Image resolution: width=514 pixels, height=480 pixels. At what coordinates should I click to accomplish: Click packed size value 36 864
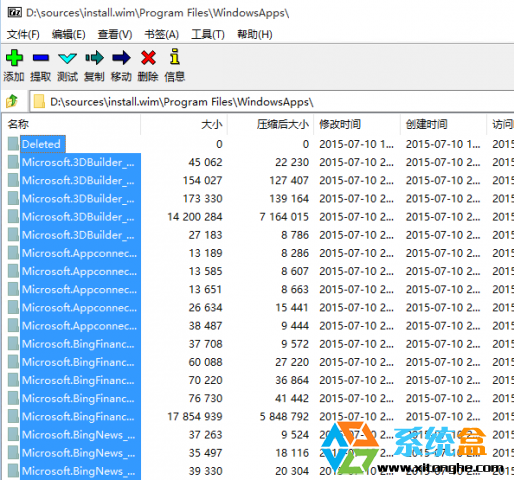coord(292,380)
